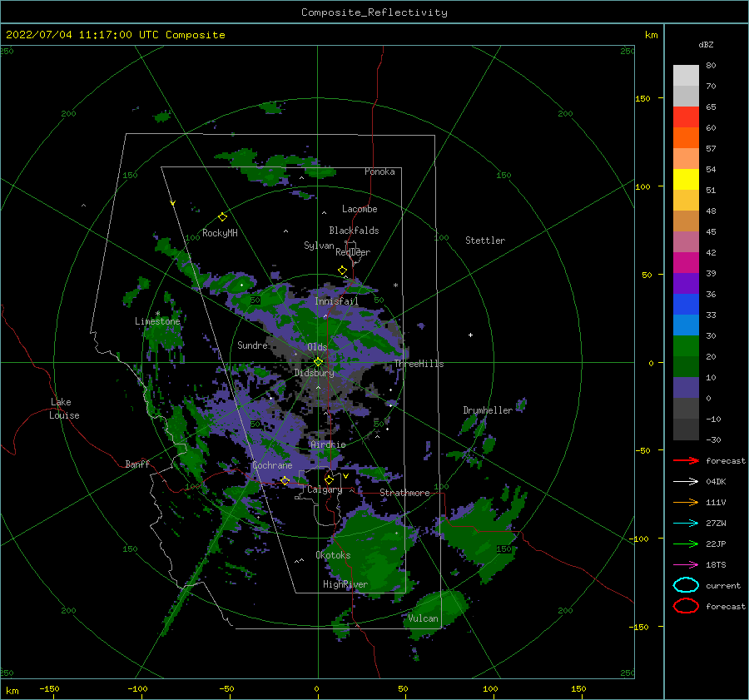Screen dimensions: 749x700
Task: Click the magenta 18TS arrow symbol
Action: point(686,565)
